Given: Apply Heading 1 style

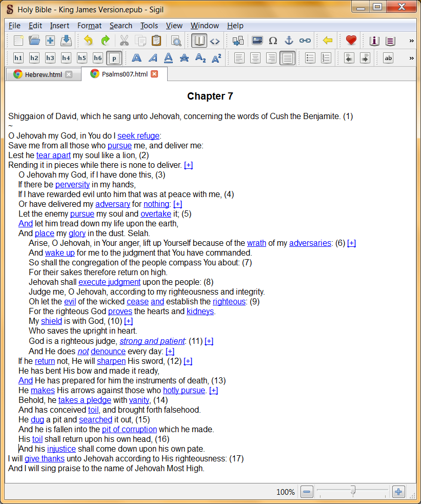Looking at the screenshot, I should point(18,58).
